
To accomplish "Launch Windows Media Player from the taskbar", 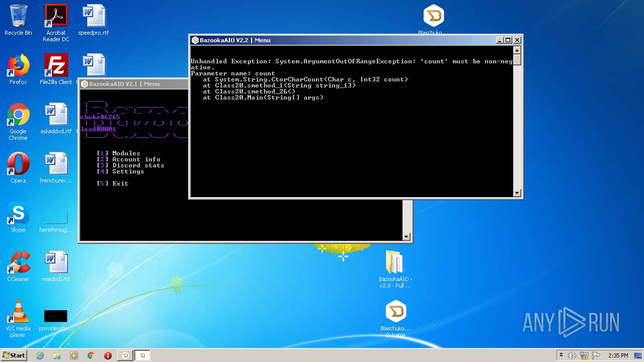I will (x=74, y=355).
